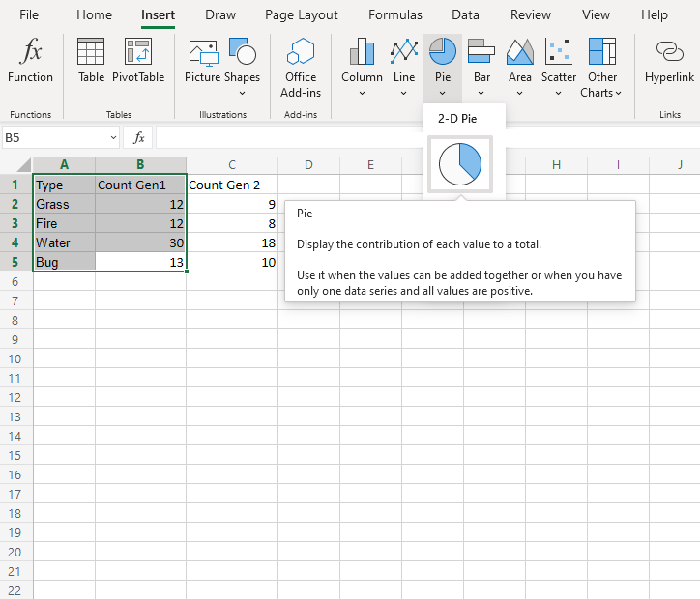The image size is (700, 599).
Task: Click the Hyperlink icon
Action: coord(669,52)
